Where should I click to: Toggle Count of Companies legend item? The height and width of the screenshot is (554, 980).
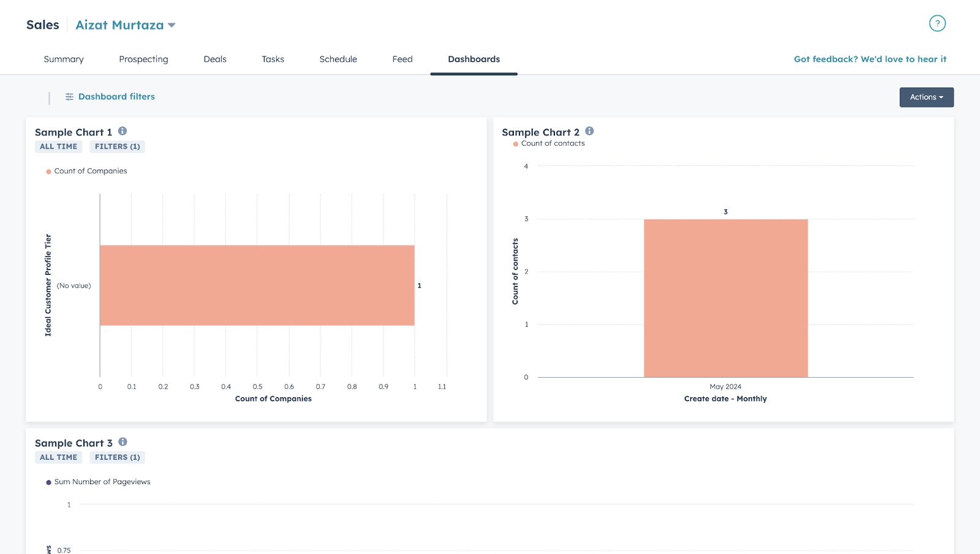(x=86, y=171)
